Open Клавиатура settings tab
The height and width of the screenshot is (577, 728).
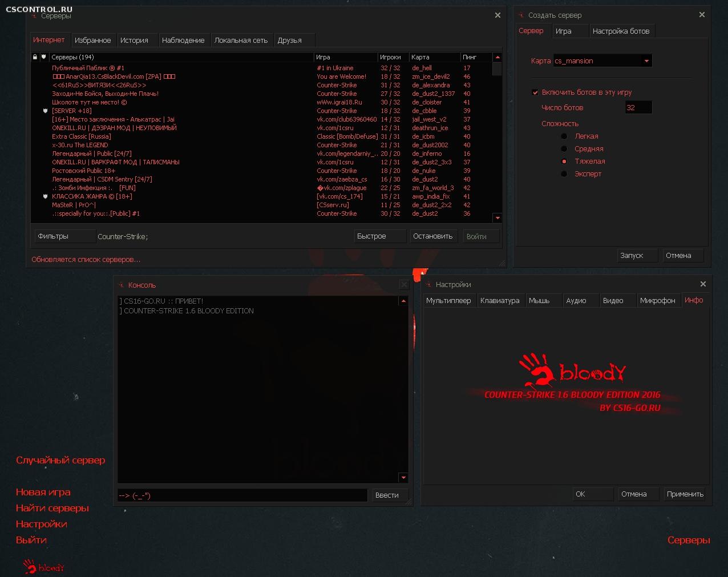[x=500, y=301]
